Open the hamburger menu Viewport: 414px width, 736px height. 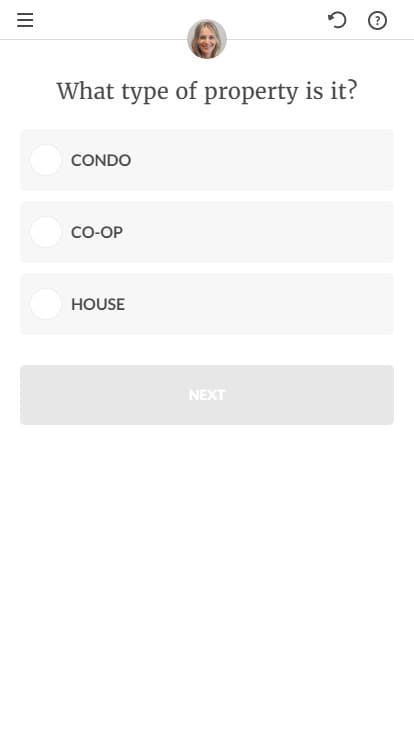pos(25,20)
